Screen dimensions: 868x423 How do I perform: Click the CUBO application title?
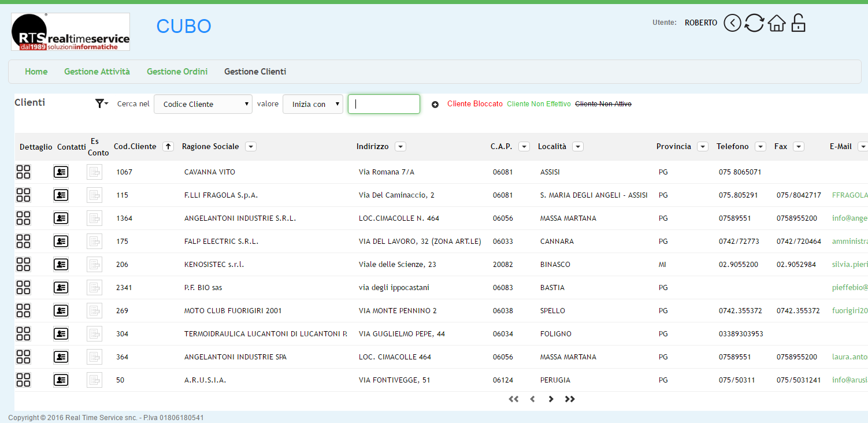pos(184,26)
